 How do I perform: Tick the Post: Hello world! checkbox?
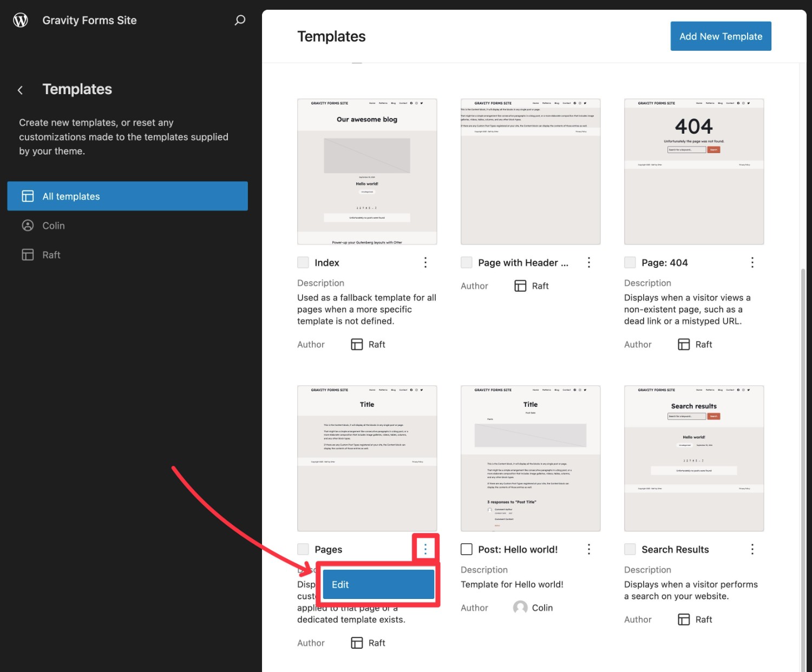(467, 549)
